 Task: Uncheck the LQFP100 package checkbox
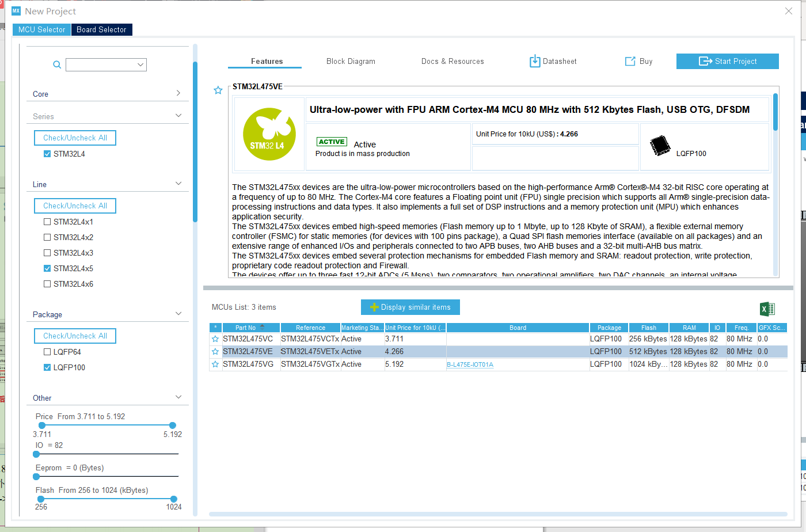pos(47,367)
